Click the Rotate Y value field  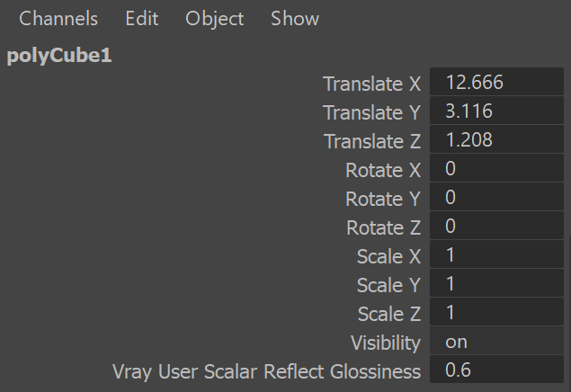[496, 197]
